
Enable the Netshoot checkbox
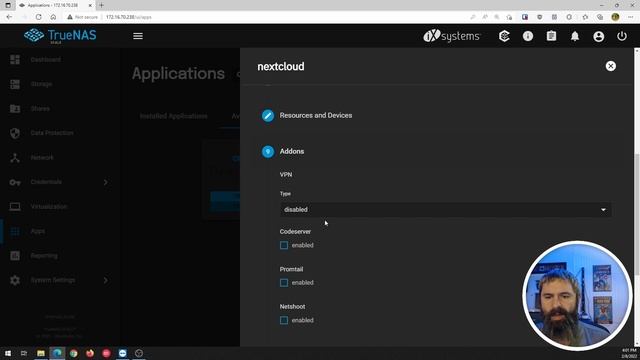point(284,320)
